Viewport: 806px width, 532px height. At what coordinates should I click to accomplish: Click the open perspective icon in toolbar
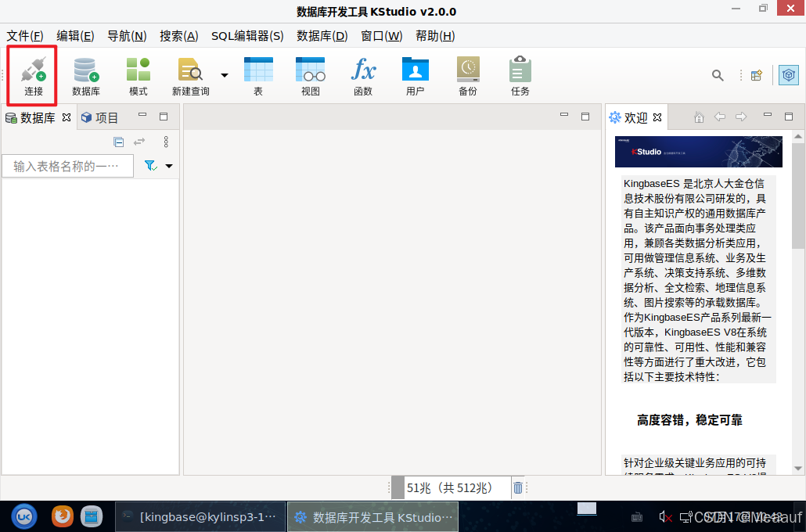[757, 76]
